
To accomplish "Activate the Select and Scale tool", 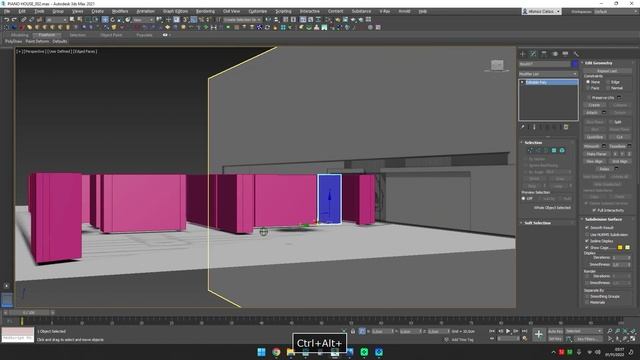I will pyautogui.click(x=120, y=20).
